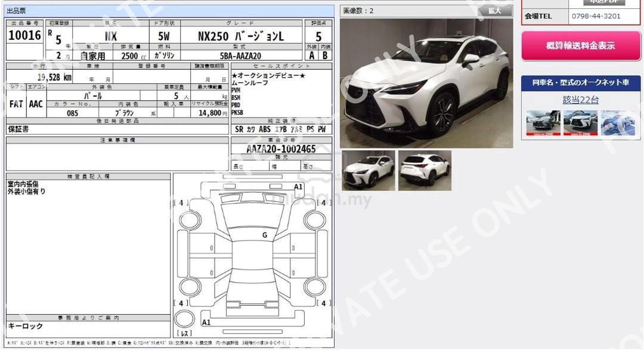Screen dimensions: 644x351
Task: Click inspector note 室内内張傷
Action: (x=23, y=184)
